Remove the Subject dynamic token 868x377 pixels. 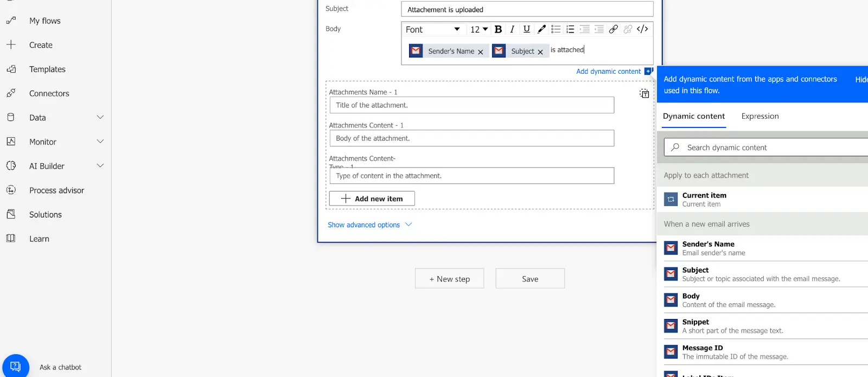(540, 52)
